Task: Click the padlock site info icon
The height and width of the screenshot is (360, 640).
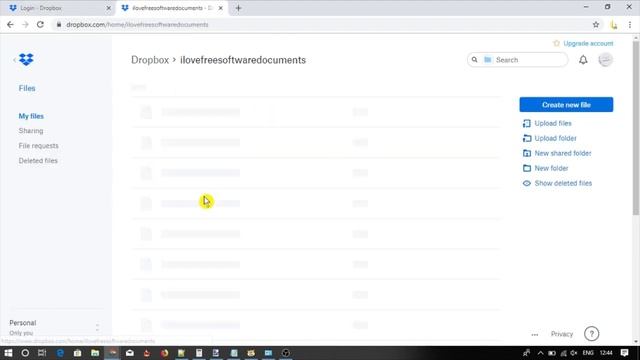Action: coord(59,24)
